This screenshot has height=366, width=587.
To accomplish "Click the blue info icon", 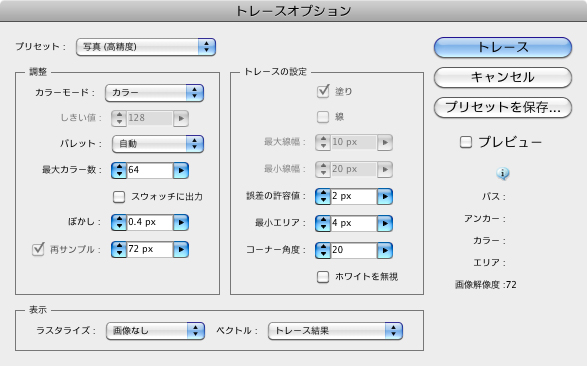I will pyautogui.click(x=502, y=173).
